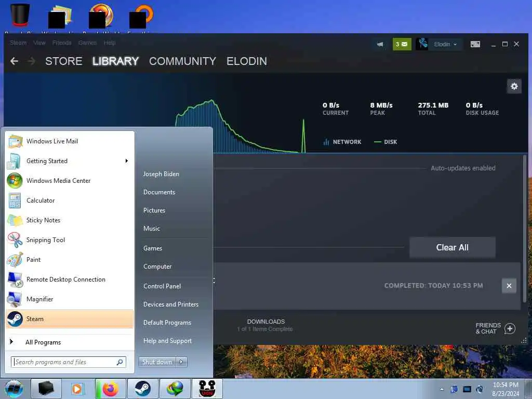The image size is (532, 399).
Task: Switch to Steam on the taskbar
Action: click(x=143, y=389)
